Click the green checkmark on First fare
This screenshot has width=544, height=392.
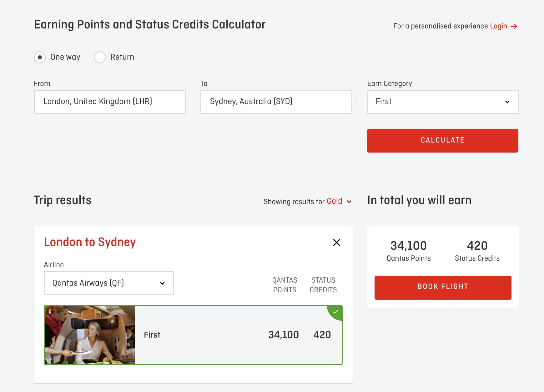pyautogui.click(x=336, y=312)
